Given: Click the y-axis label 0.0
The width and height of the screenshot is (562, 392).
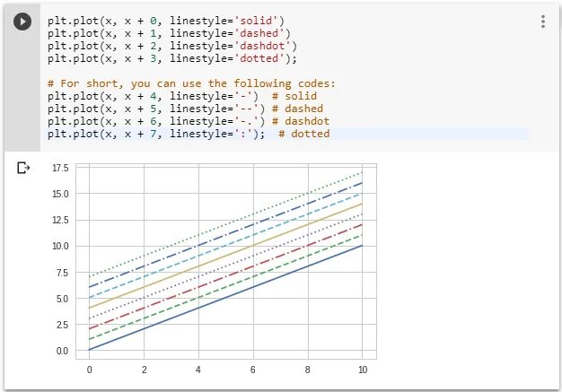Looking at the screenshot, I should coord(62,352).
